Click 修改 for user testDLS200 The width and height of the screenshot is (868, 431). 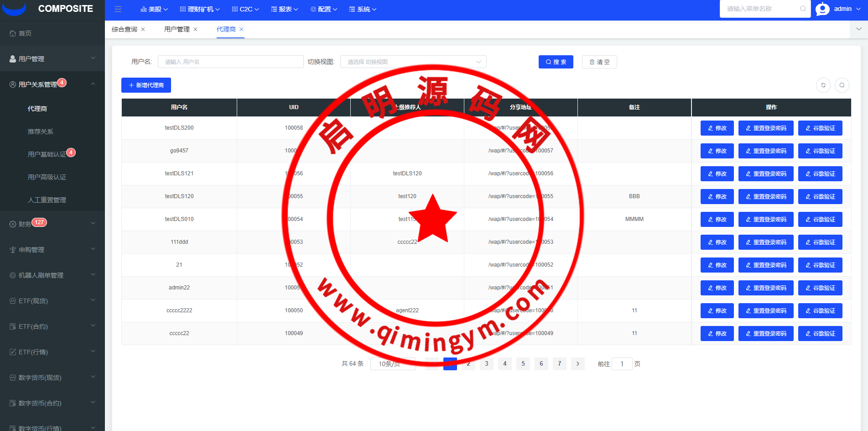click(717, 128)
